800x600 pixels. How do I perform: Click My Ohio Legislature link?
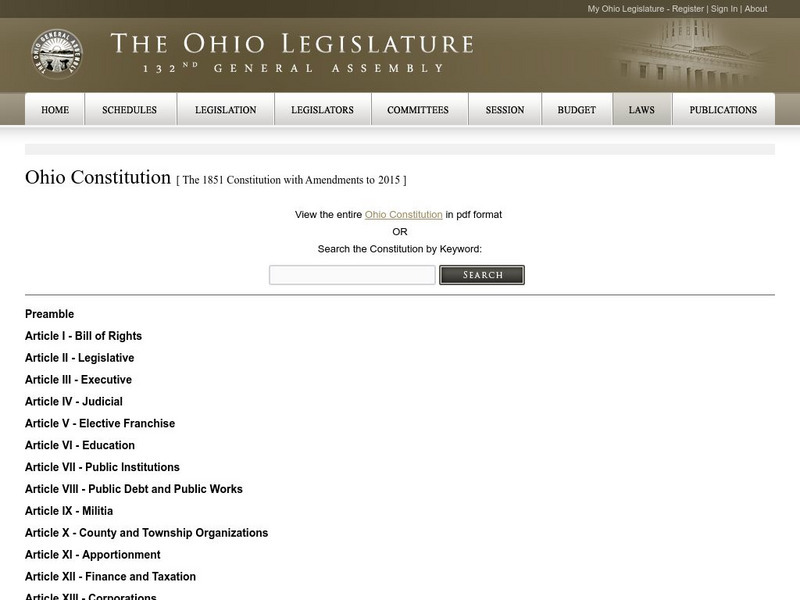point(626,9)
